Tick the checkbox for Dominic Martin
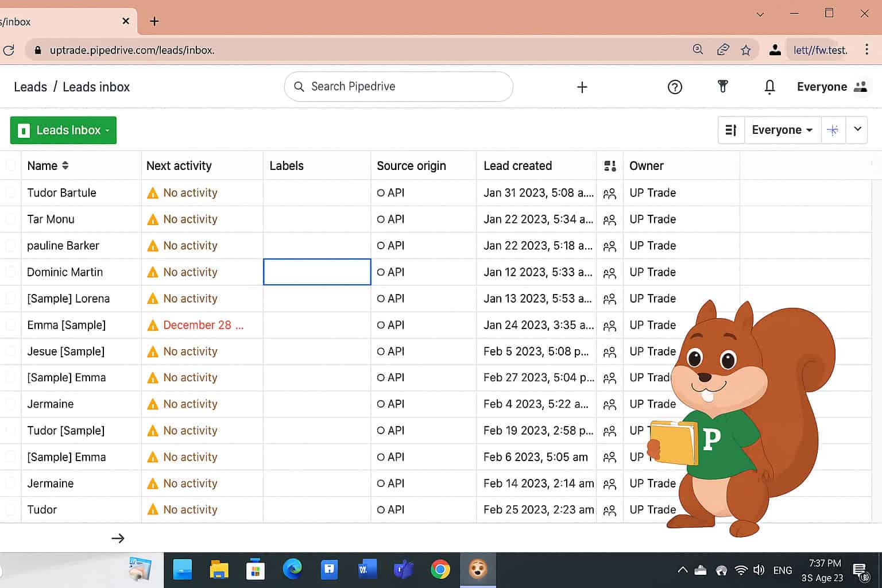Screen dimensions: 882x588 10,272
